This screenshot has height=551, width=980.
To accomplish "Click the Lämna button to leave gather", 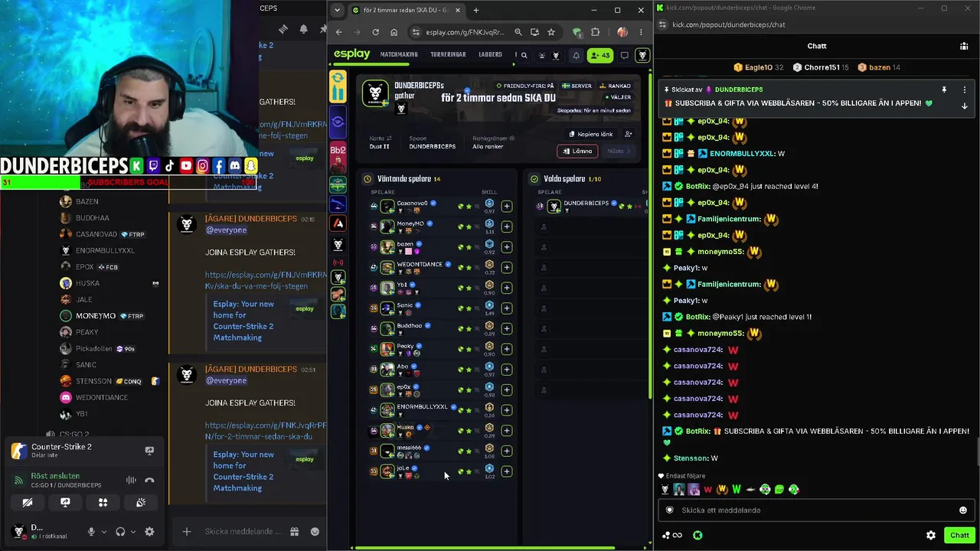I will (578, 151).
